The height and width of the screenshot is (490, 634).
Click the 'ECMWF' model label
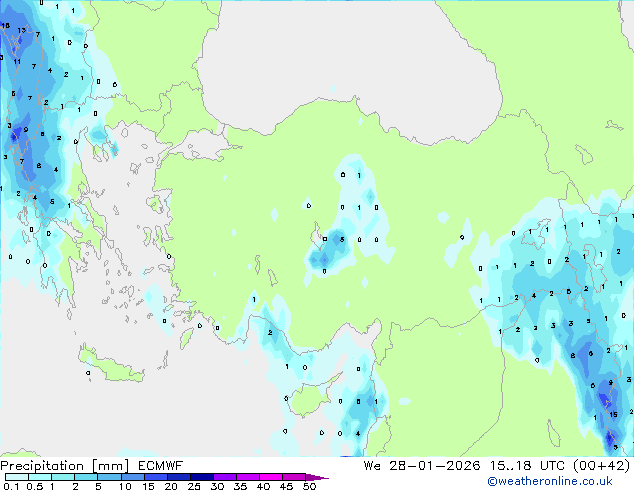[x=161, y=466]
